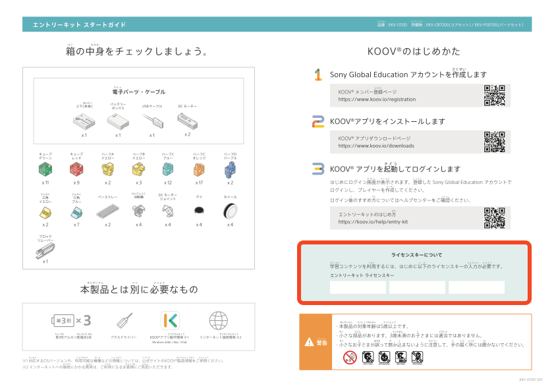
Task: Click the leftmost license key entry box
Action: (358, 287)
